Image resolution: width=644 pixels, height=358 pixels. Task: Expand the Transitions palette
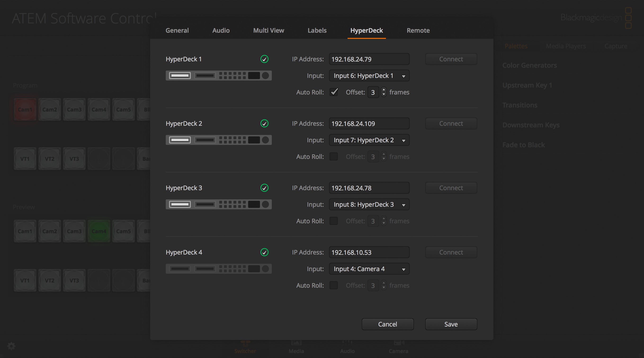coord(520,105)
